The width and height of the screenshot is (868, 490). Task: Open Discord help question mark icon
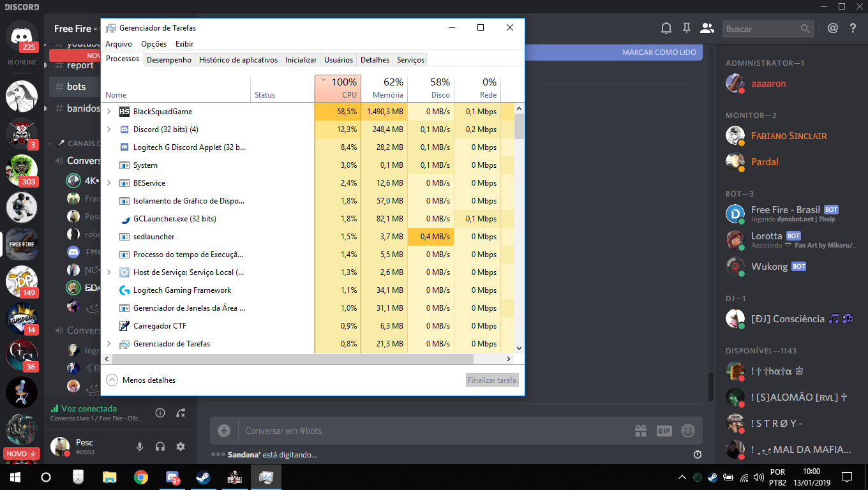(853, 28)
